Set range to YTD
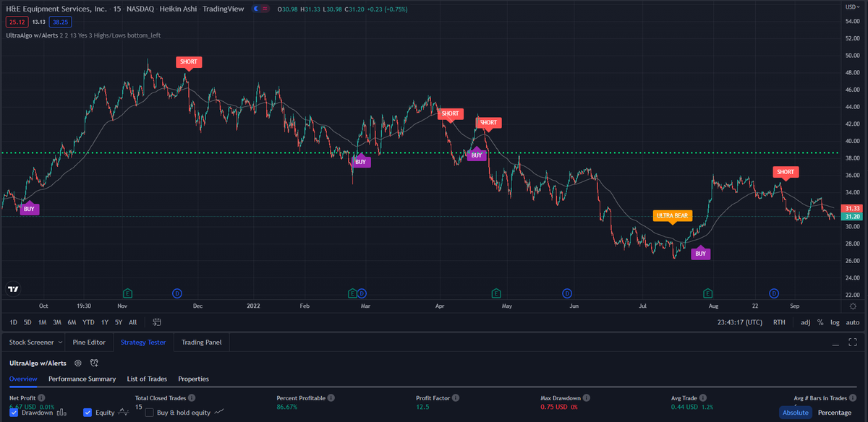868x422 pixels. [88, 322]
